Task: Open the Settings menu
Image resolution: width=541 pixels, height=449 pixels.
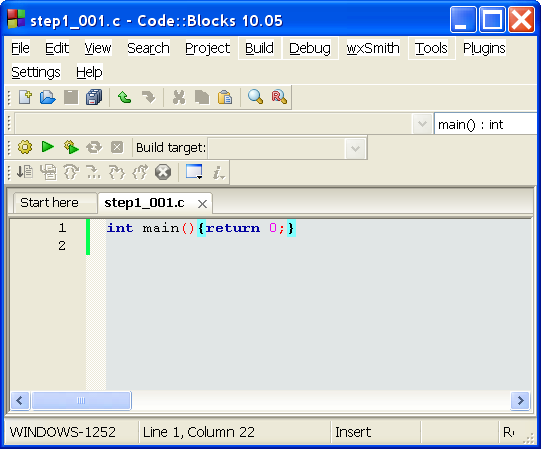Action: (x=36, y=72)
